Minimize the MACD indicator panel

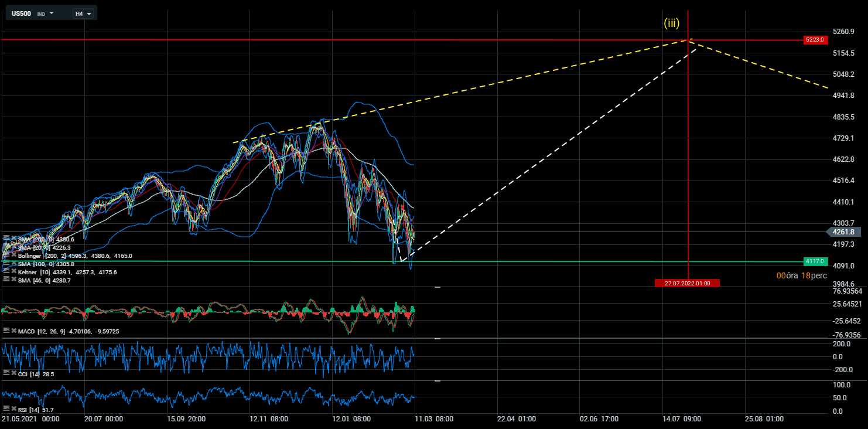pyautogui.click(x=437, y=287)
